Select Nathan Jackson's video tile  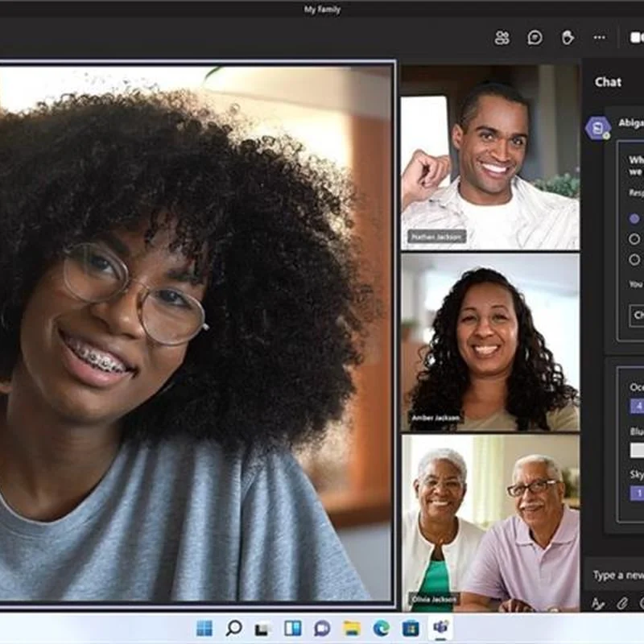[x=489, y=157]
